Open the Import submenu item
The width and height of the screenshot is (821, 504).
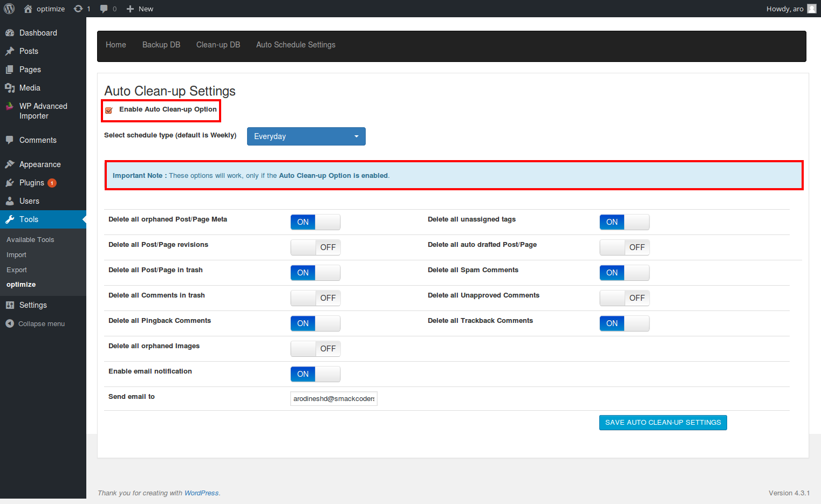pyautogui.click(x=16, y=255)
